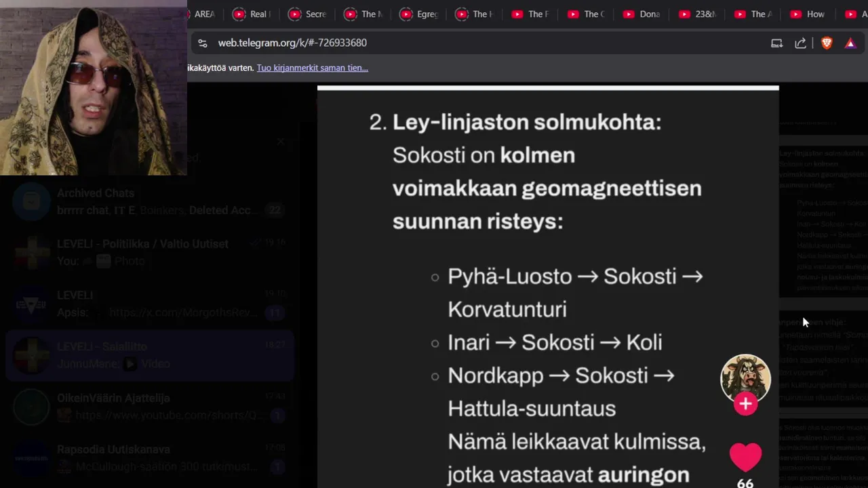868x488 pixels.
Task: Click the LEVELI - Salaliitto chat avatar
Action: pos(31,355)
